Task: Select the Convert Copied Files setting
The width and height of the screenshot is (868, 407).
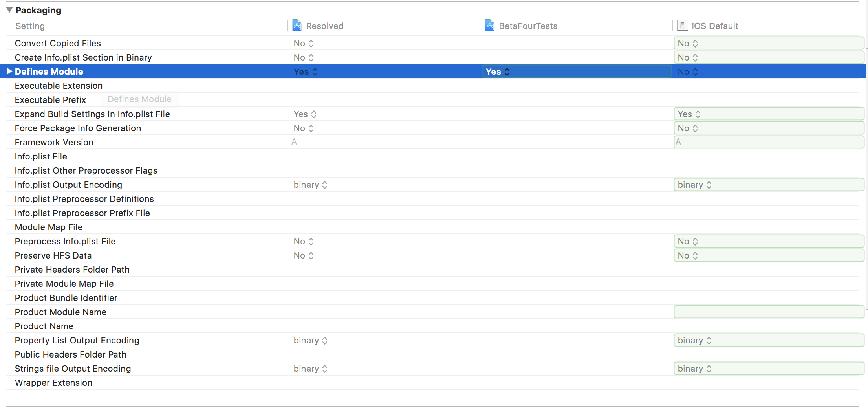Action: point(58,43)
